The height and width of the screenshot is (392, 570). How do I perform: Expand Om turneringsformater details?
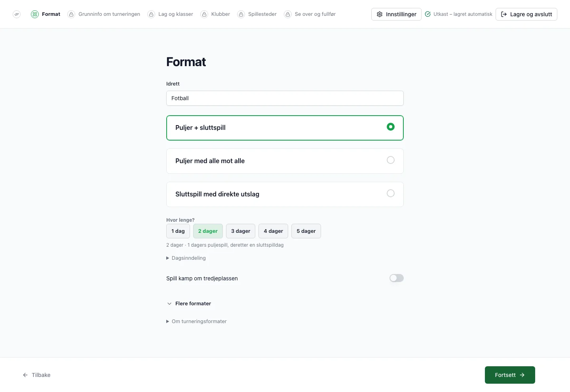click(x=196, y=321)
